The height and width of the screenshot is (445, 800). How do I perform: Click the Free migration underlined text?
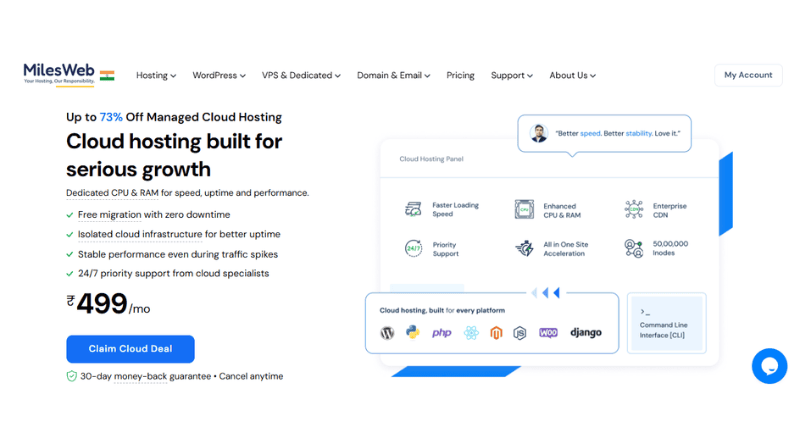click(109, 215)
